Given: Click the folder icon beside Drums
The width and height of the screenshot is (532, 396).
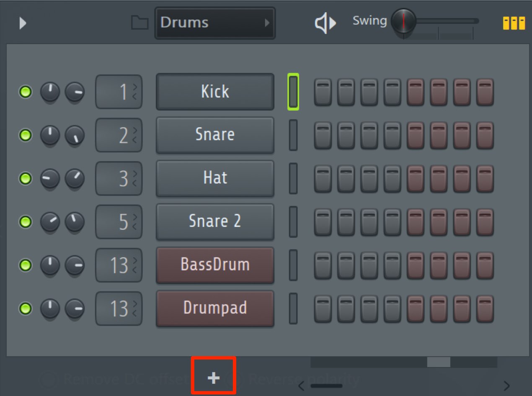Looking at the screenshot, I should tap(139, 23).
